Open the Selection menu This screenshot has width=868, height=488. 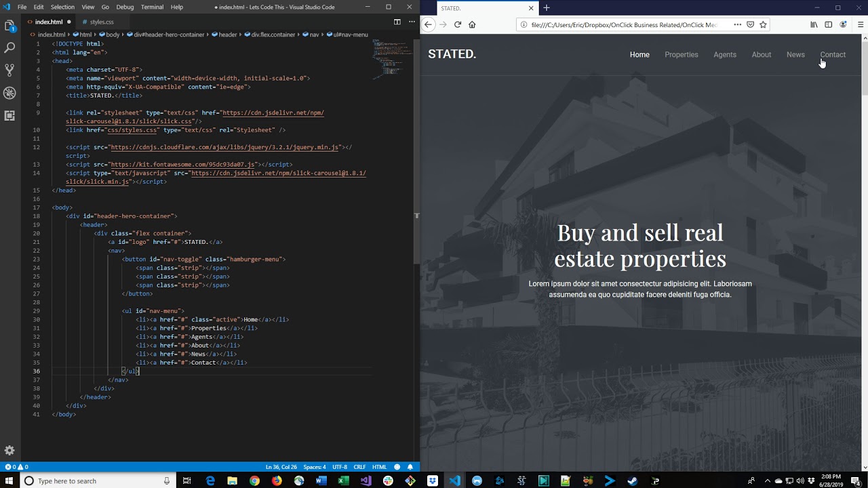point(62,7)
